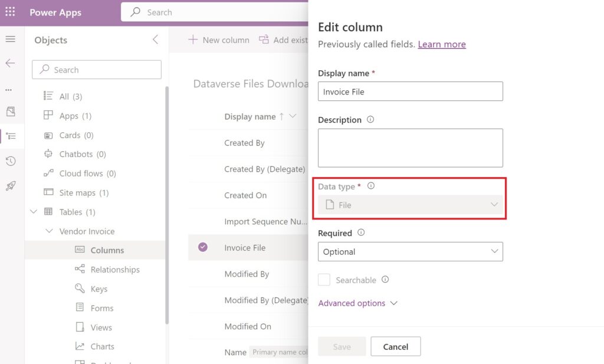Click the history icon in the left rail
Viewport: 604px width, 364px height.
point(11,160)
